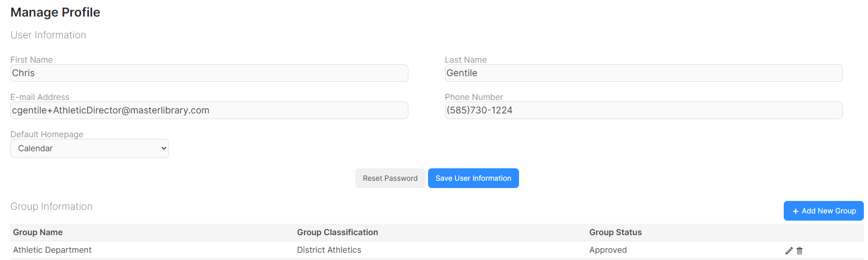Click the Group Information section heading
868x260 pixels.
coord(52,207)
